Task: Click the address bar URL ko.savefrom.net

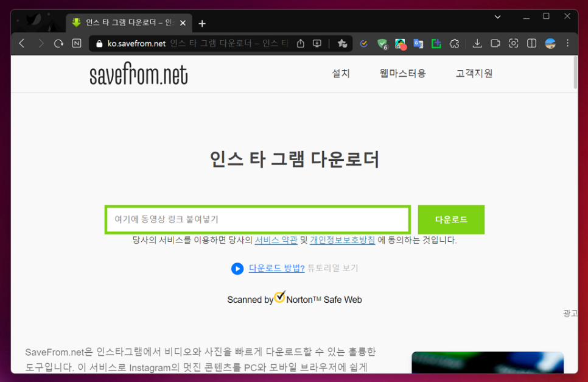Action: 136,43
